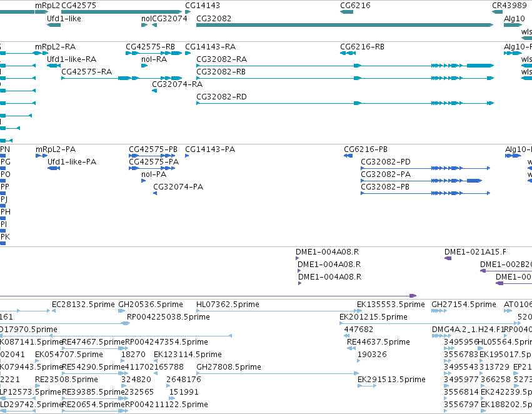Select the CG32082 gene bar
532x414 pixels.
coord(344,25)
